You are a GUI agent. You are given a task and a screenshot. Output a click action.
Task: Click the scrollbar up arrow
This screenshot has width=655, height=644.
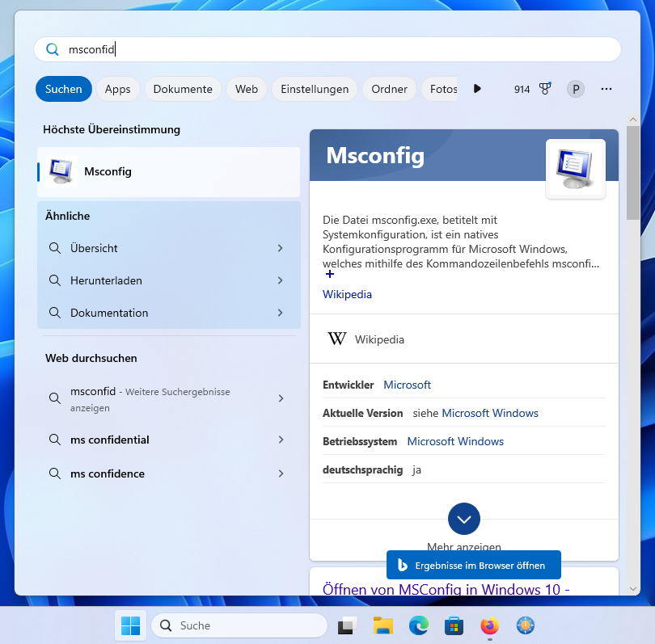[633, 120]
